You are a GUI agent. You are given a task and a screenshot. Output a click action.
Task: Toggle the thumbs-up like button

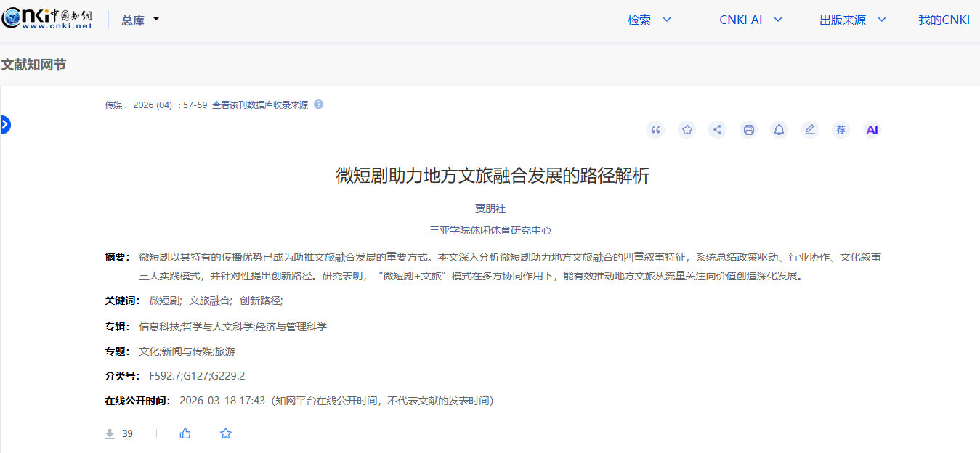(x=185, y=433)
